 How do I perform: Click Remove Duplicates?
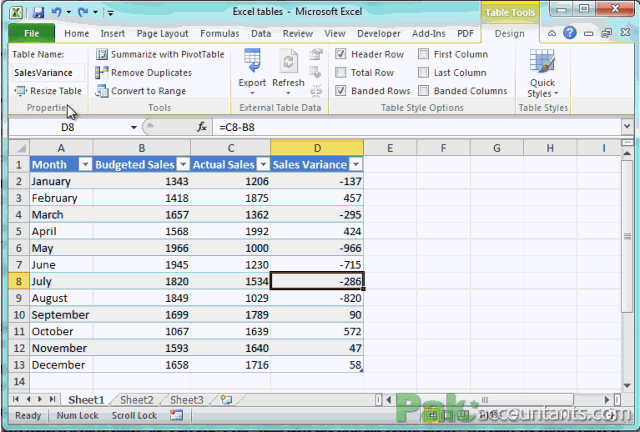(x=143, y=73)
